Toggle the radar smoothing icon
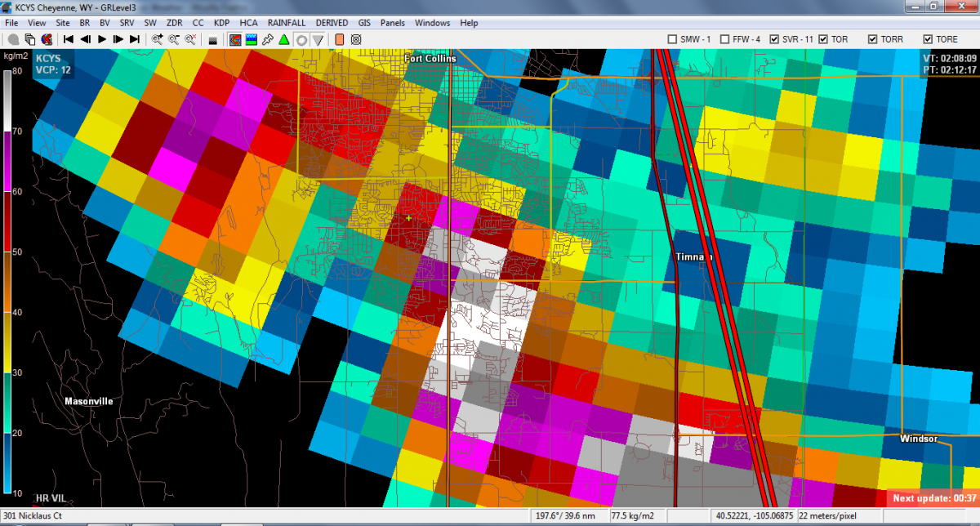980x526 pixels. (x=235, y=39)
